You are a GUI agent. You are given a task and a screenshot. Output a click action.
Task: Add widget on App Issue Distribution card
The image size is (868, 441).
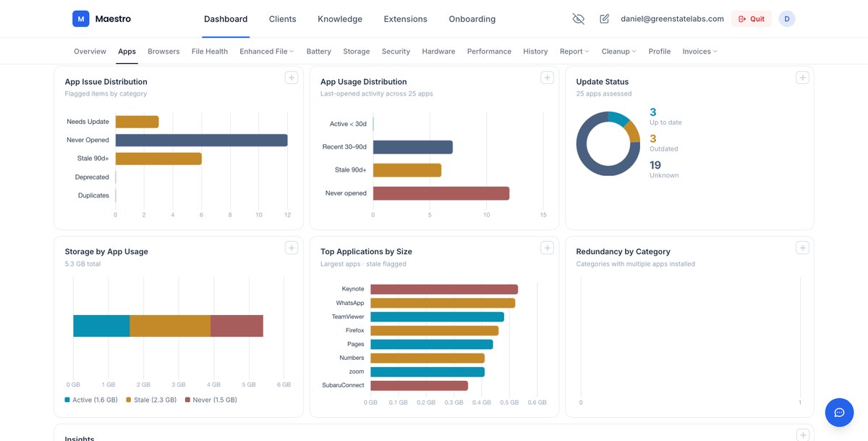(292, 77)
